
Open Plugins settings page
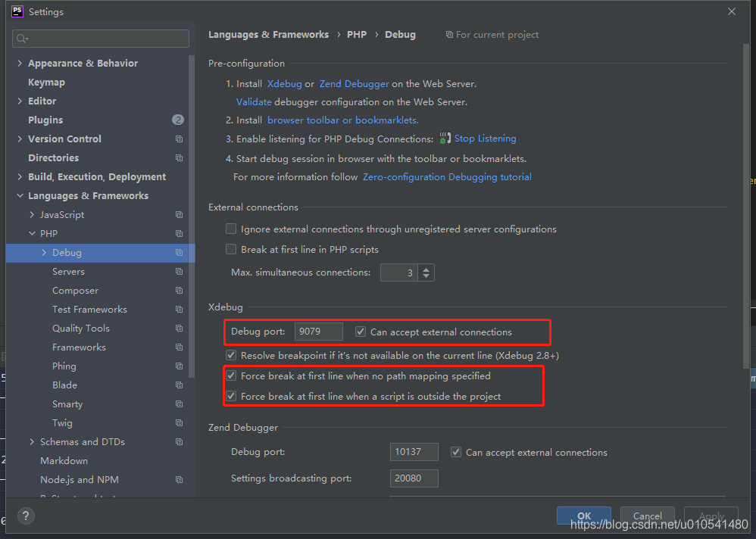tap(45, 120)
